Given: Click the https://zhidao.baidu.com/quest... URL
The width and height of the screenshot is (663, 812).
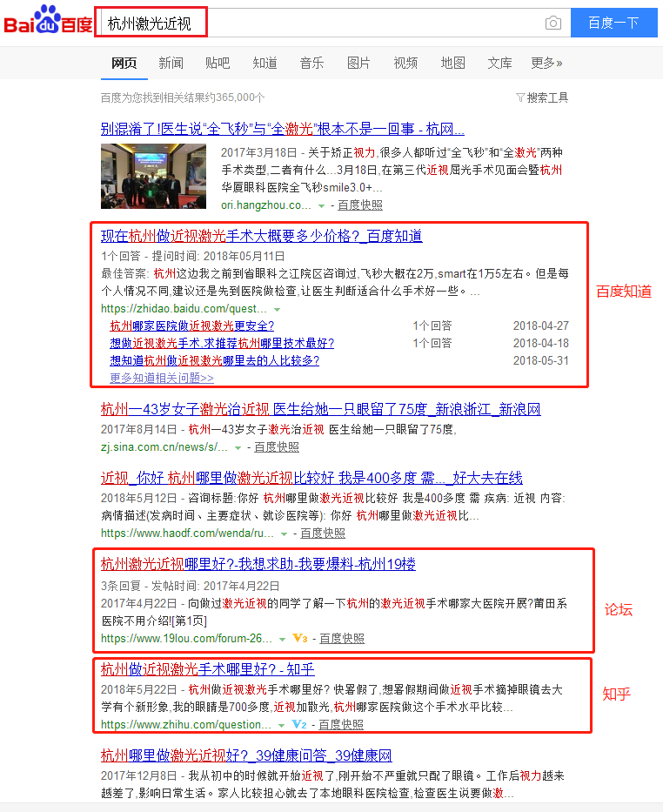Looking at the screenshot, I should [184, 309].
